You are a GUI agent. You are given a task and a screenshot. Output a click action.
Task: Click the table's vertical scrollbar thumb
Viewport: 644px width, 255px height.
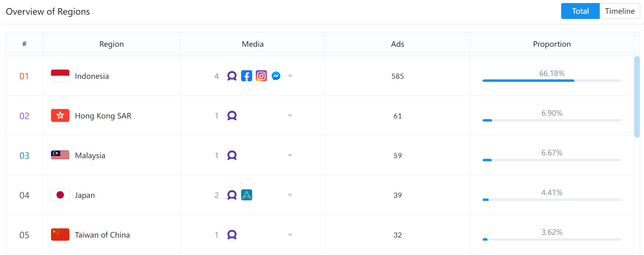(637, 97)
